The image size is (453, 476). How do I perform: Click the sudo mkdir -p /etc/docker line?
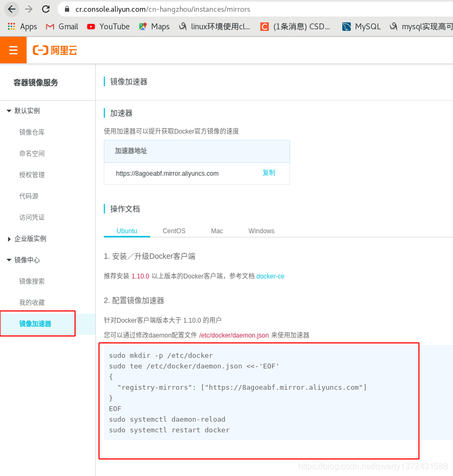(x=161, y=355)
